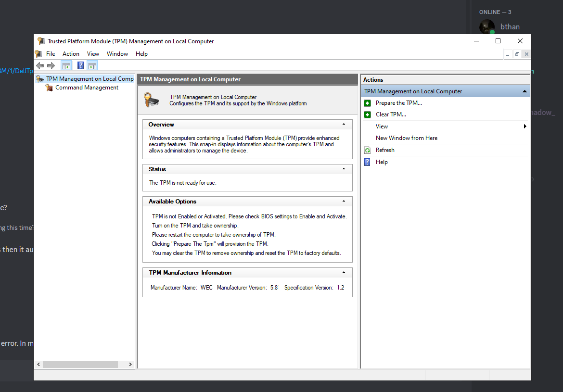Click Help in the Actions pane
Screen dimensions: 563x392
click(382, 162)
